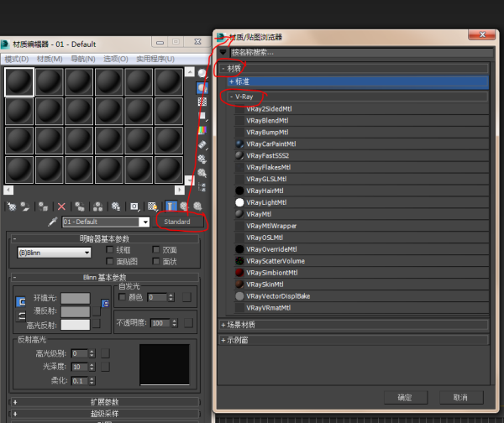Click the map button next to 高光级别
This screenshot has height=423, width=504.
(x=105, y=353)
